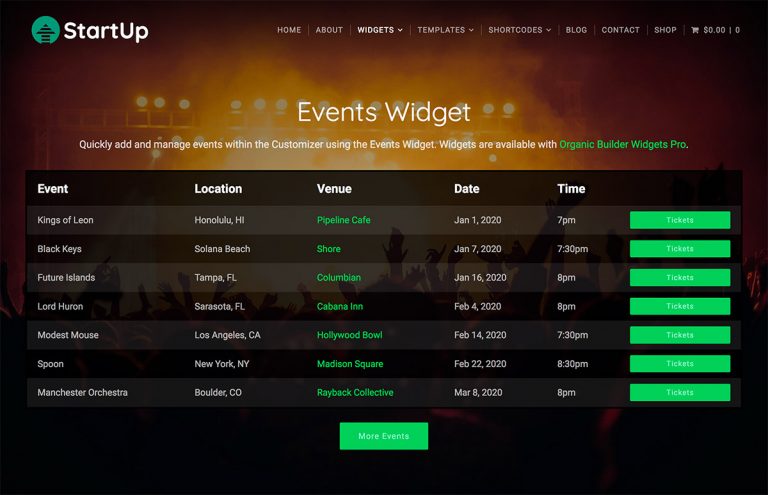Open the Rayback Collective venue link

pos(355,392)
